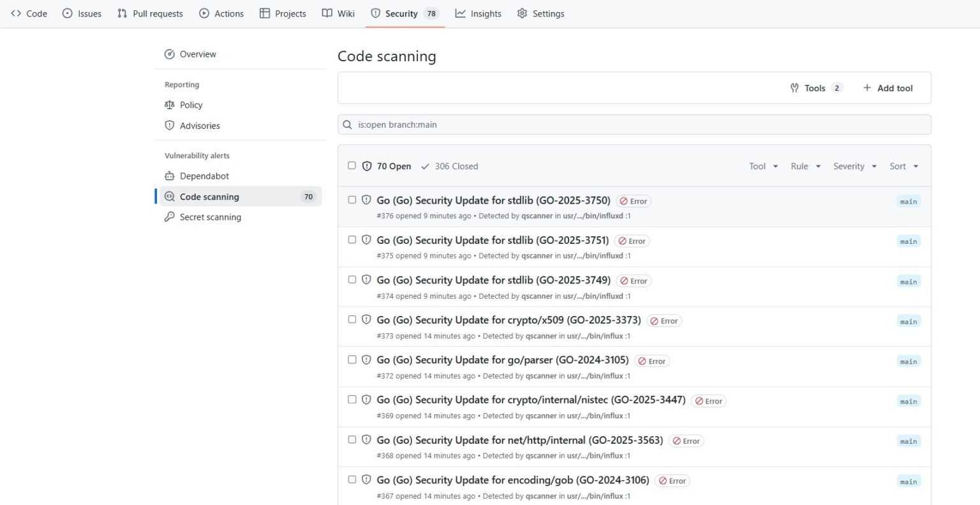Image resolution: width=980 pixels, height=505 pixels.
Task: Check the stdlib GO-2025-3750 alert checkbox
Action: 352,199
